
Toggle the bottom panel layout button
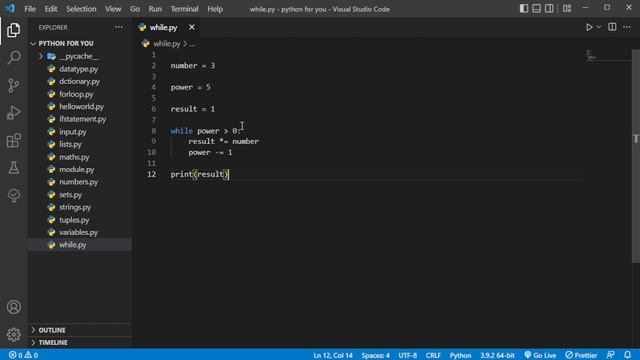[536, 9]
